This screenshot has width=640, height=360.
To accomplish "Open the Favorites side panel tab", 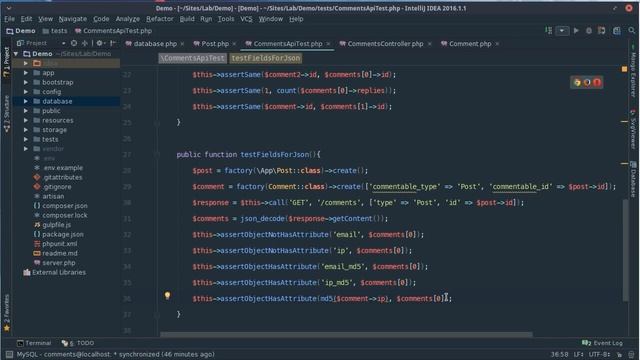I will (7, 312).
